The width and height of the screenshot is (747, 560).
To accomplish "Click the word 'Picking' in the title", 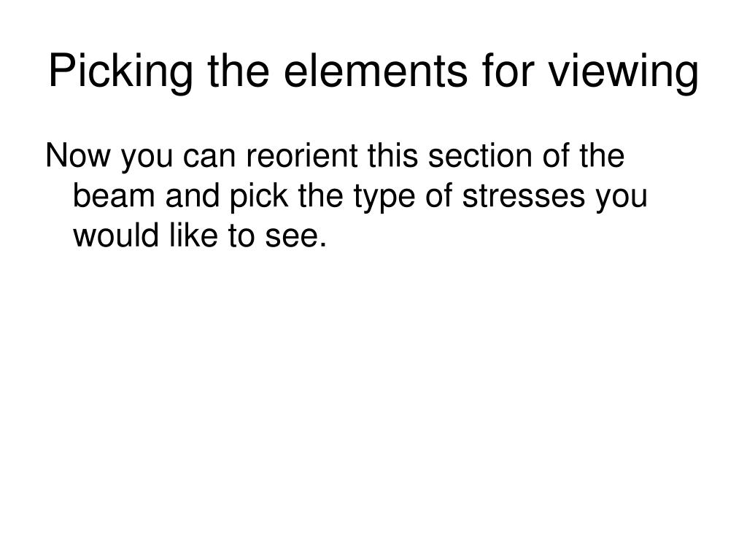I will 120,71.
